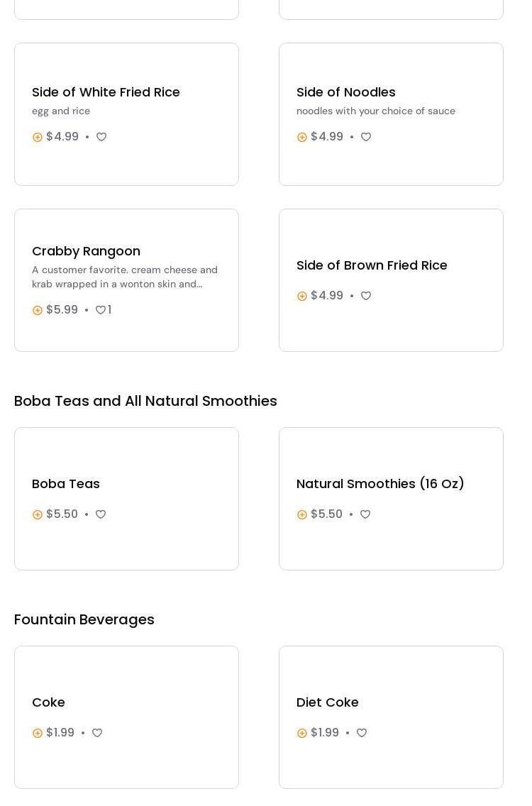Image resolution: width=532 pixels, height=806 pixels.
Task: Like Side of White Fried Rice heart
Action: click(x=101, y=137)
